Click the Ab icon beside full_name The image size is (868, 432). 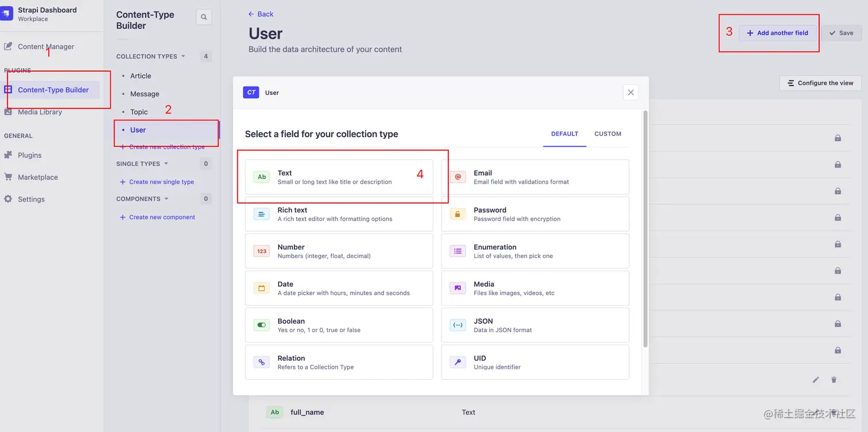coord(275,412)
